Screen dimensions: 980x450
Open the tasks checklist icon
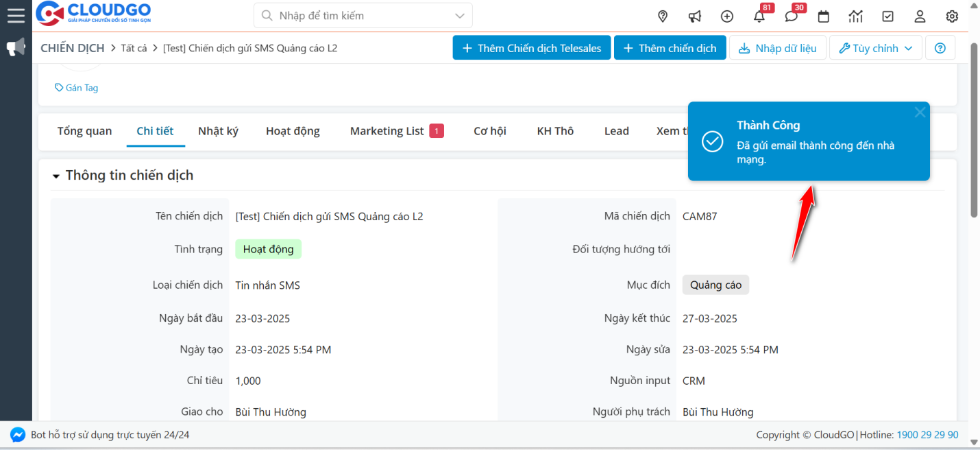pos(887,16)
